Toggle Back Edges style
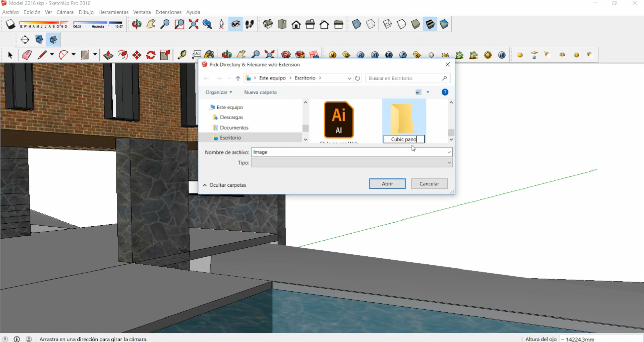The width and height of the screenshot is (644, 342). click(x=370, y=24)
